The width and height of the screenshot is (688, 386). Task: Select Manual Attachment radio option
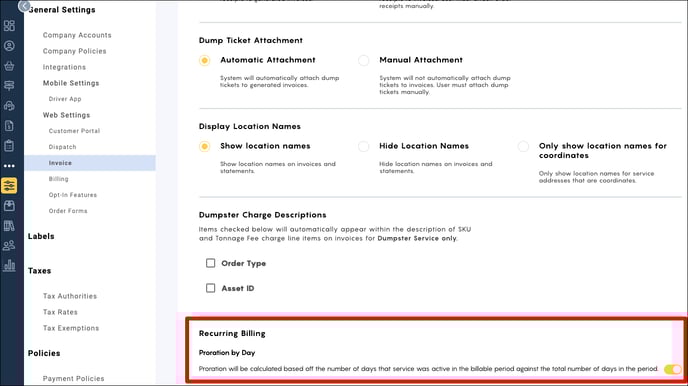[363, 61]
